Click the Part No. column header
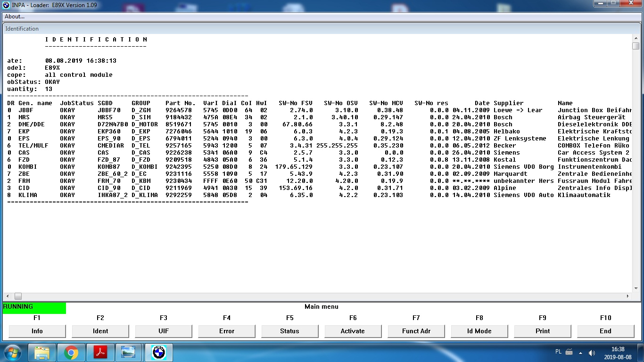644x362 pixels. pyautogui.click(x=181, y=103)
